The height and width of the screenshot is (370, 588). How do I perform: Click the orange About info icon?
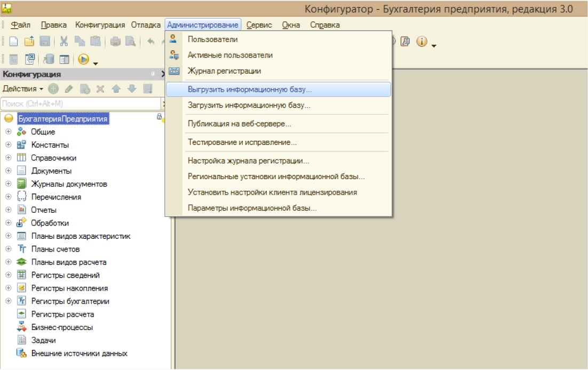422,41
